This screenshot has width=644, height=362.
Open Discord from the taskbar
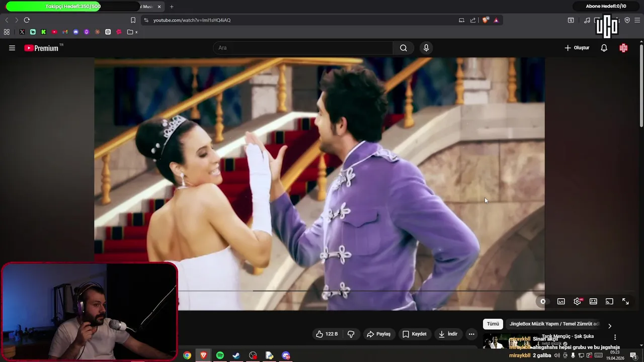tap(286, 355)
